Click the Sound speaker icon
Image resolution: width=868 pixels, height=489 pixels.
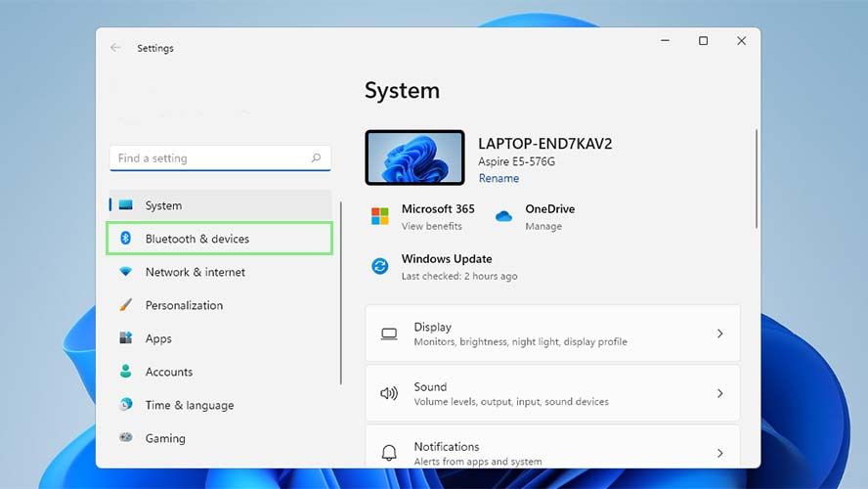pos(389,393)
